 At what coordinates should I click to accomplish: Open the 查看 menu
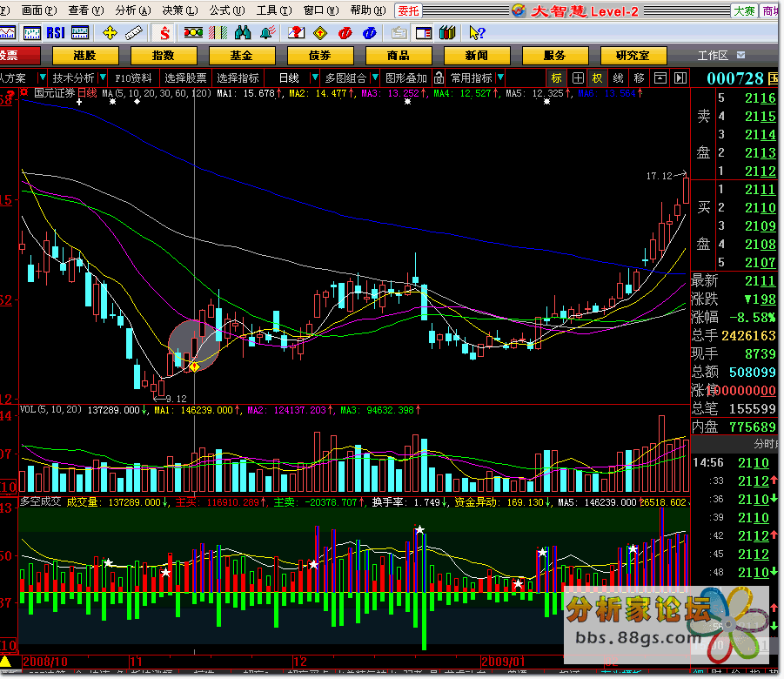pyautogui.click(x=86, y=10)
